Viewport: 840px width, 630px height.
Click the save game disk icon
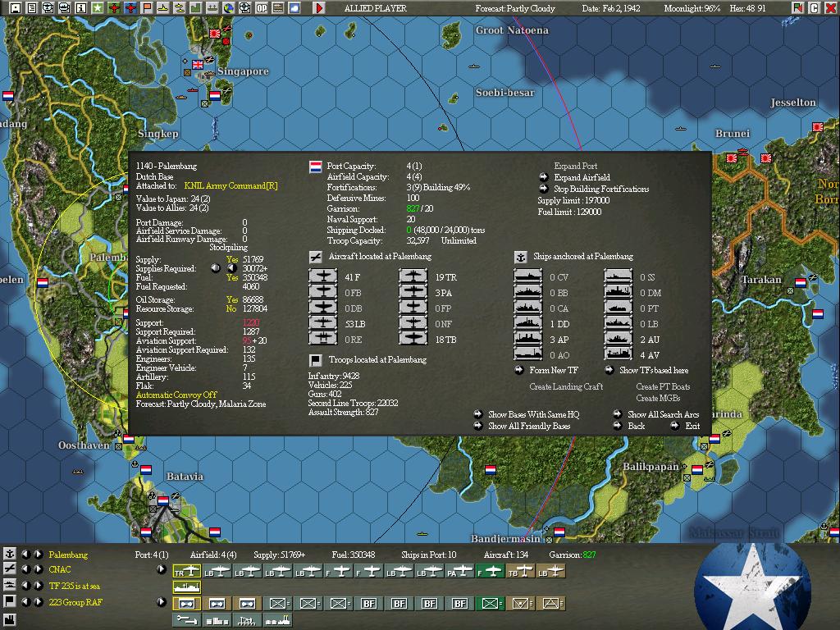point(16,7)
